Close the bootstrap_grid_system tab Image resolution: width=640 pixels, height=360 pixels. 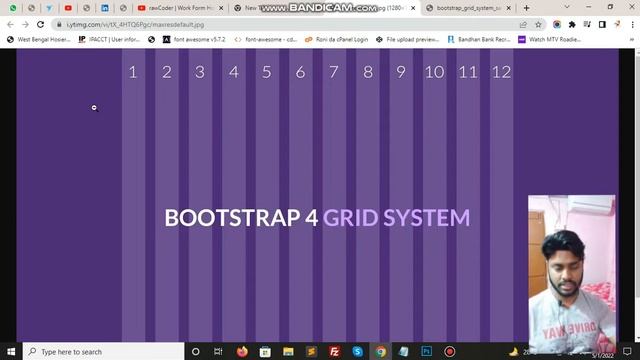point(509,8)
